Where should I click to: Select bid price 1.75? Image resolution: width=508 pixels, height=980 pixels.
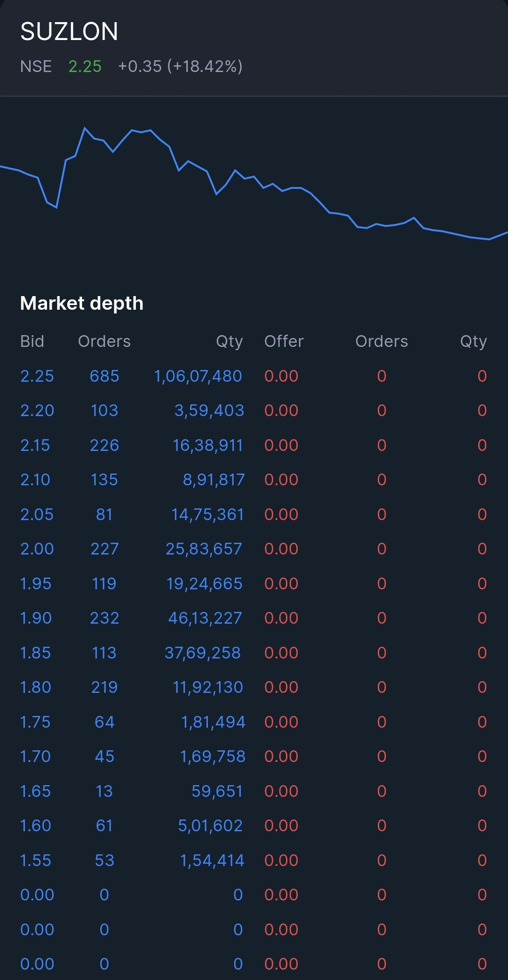coord(35,722)
